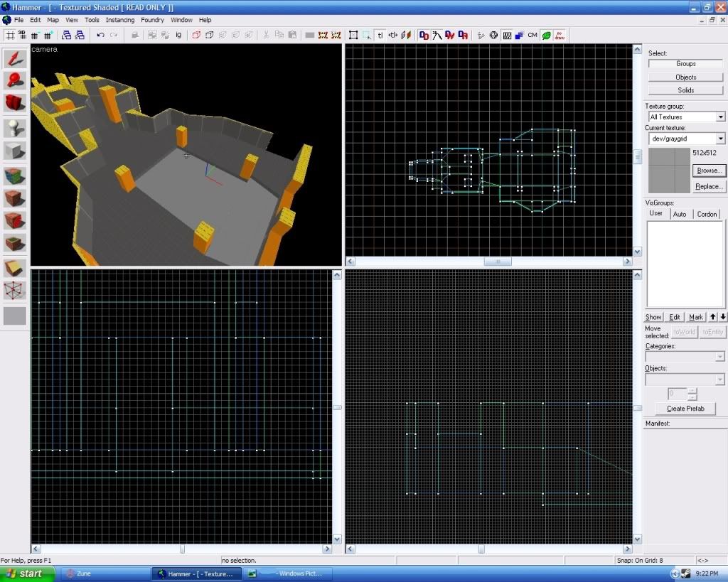Click the Browse... texture button
728x582 pixels.
[x=709, y=171]
